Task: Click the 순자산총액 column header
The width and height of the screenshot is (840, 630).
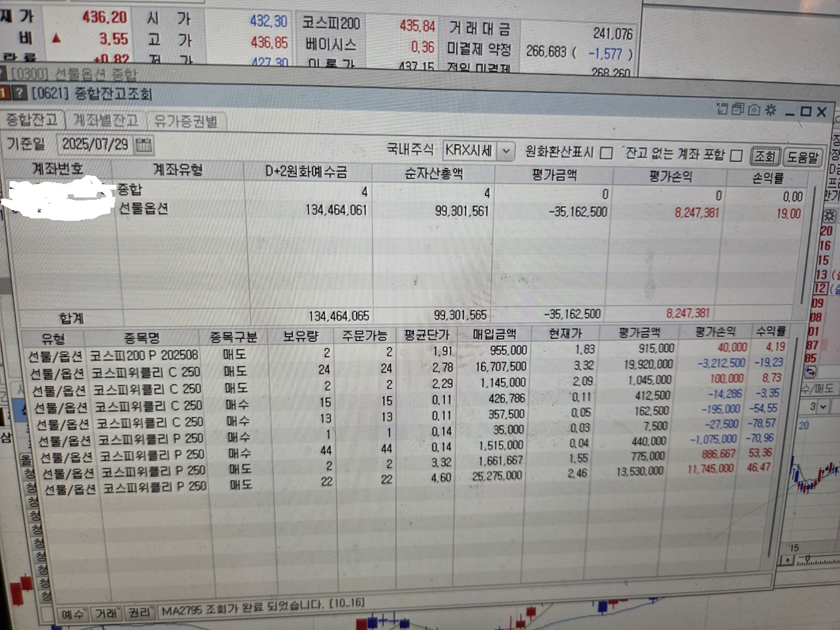Action: point(434,173)
